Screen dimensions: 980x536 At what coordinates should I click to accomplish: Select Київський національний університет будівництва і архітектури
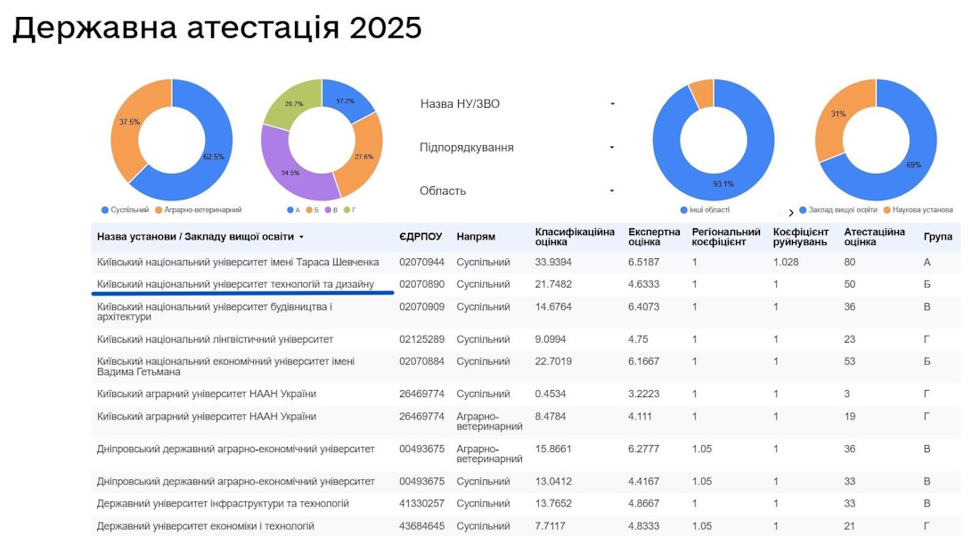coord(526,312)
